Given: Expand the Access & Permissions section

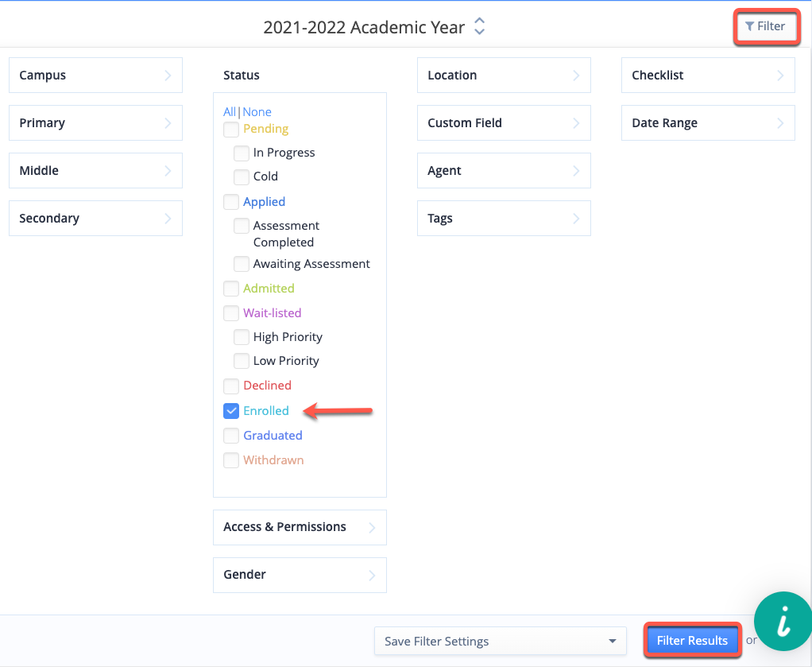Looking at the screenshot, I should (x=299, y=527).
